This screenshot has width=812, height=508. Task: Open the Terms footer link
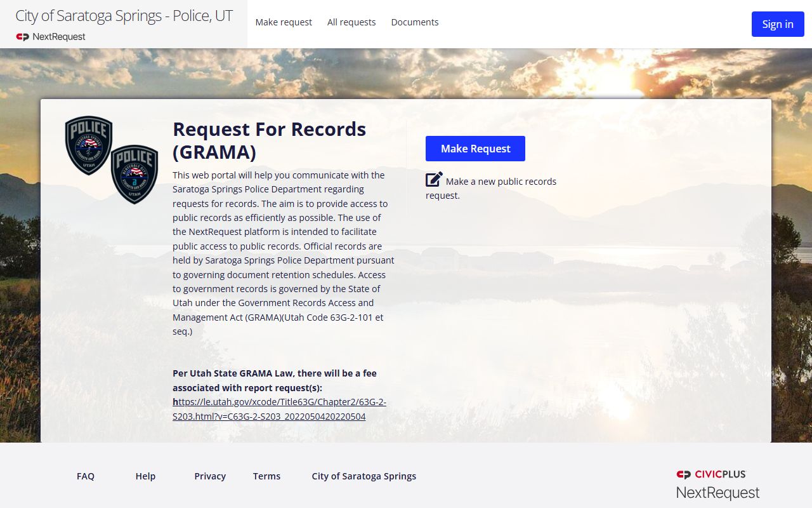click(266, 476)
